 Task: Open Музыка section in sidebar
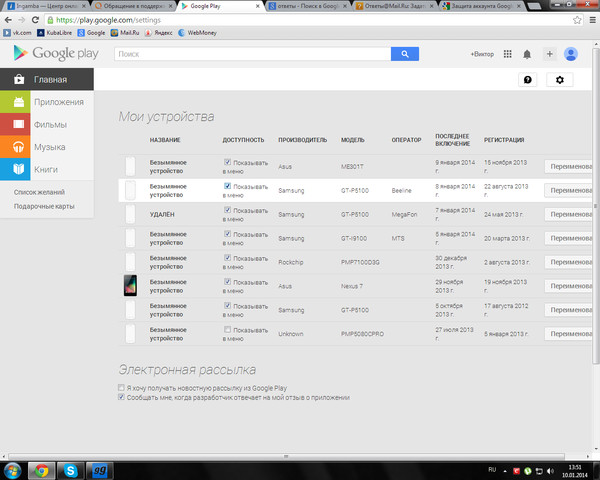coord(47,147)
